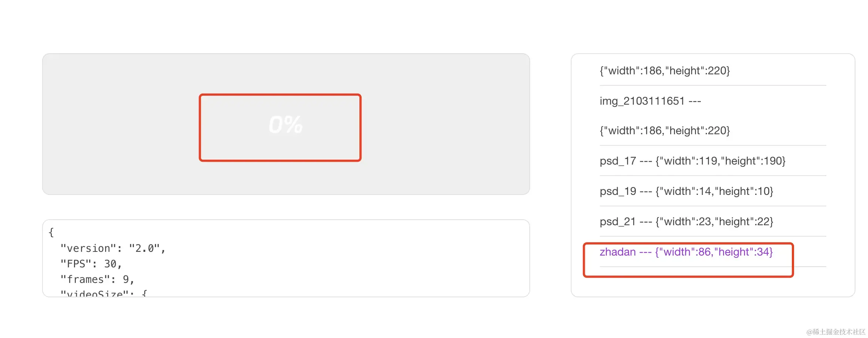868x338 pixels.
Task: Open the psd_19 list item
Action: 686,191
